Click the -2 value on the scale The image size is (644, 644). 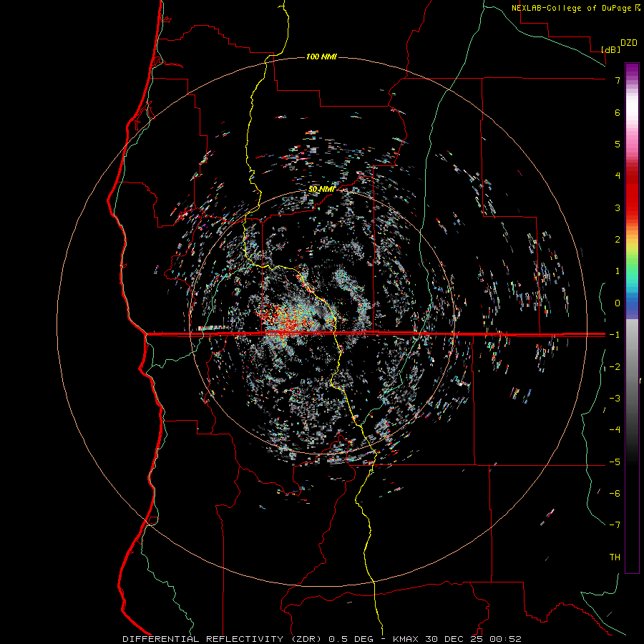pos(615,367)
